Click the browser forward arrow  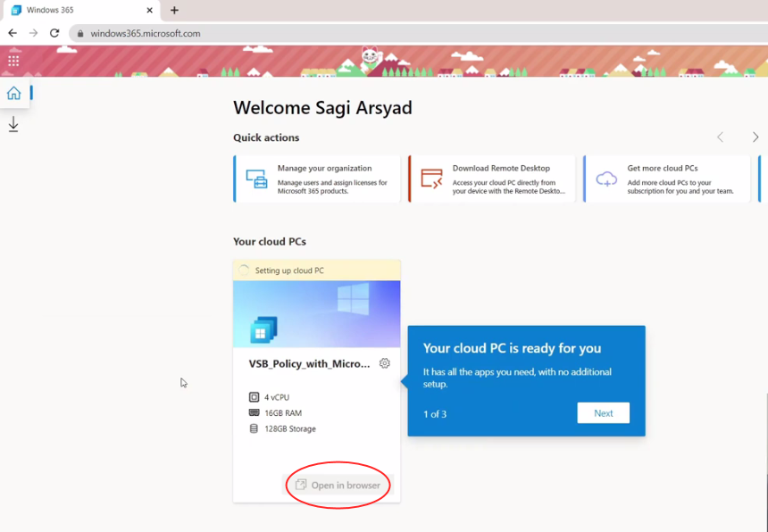[33, 33]
